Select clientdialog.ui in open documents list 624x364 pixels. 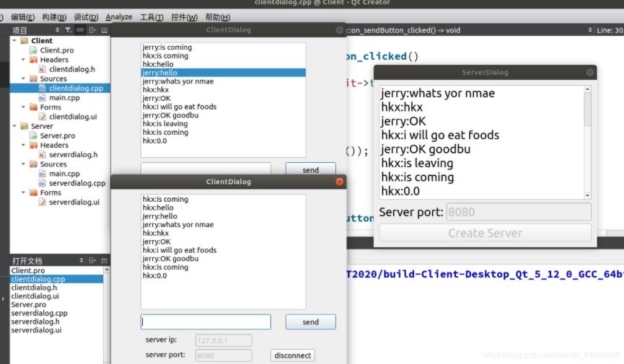35,296
